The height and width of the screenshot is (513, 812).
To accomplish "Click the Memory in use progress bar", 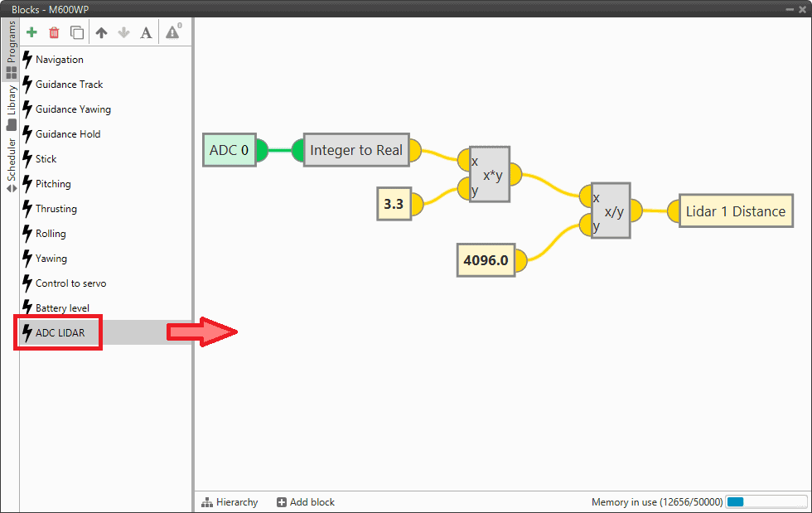I will click(766, 502).
